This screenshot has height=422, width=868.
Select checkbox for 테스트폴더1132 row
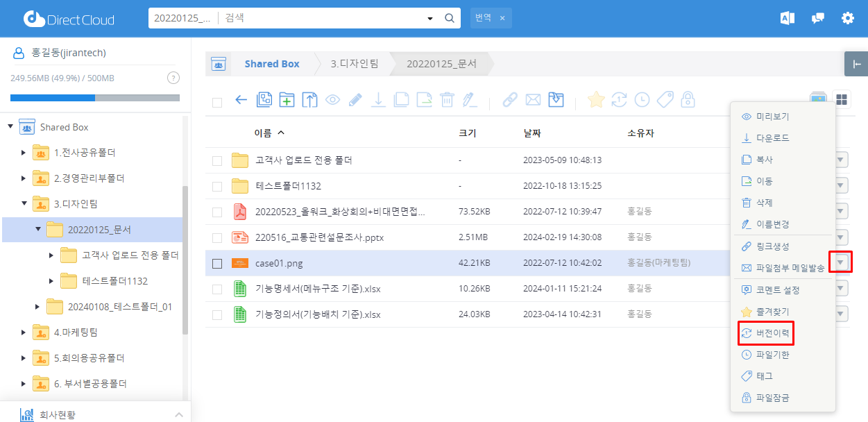(217, 186)
